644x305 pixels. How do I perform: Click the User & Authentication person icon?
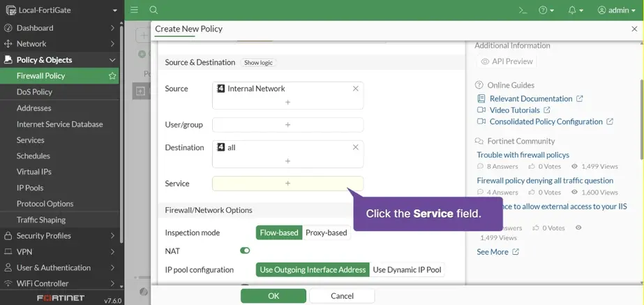(x=8, y=267)
